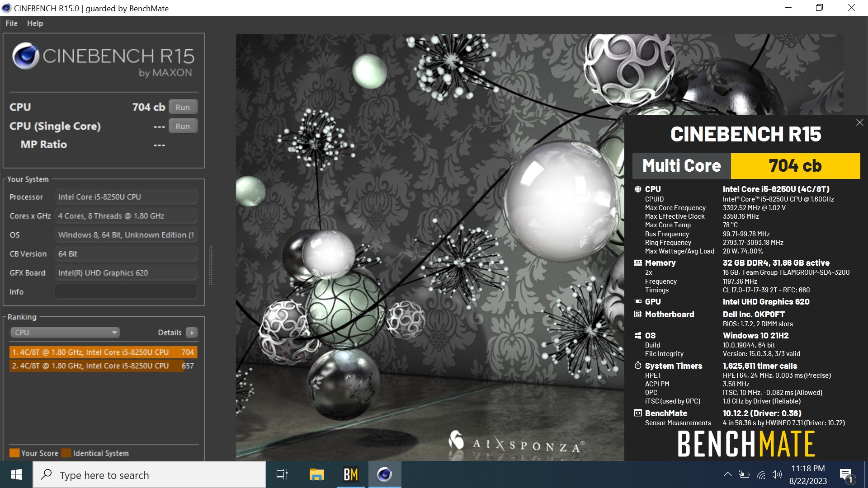Click the Max Core Frequency 3392.52 MHz value
868x488 pixels.
pyautogui.click(x=754, y=208)
